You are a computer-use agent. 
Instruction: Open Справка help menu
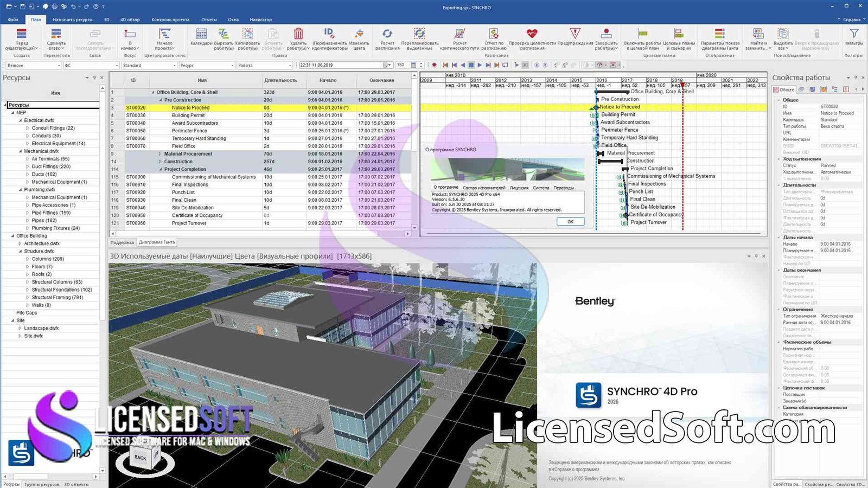[852, 20]
